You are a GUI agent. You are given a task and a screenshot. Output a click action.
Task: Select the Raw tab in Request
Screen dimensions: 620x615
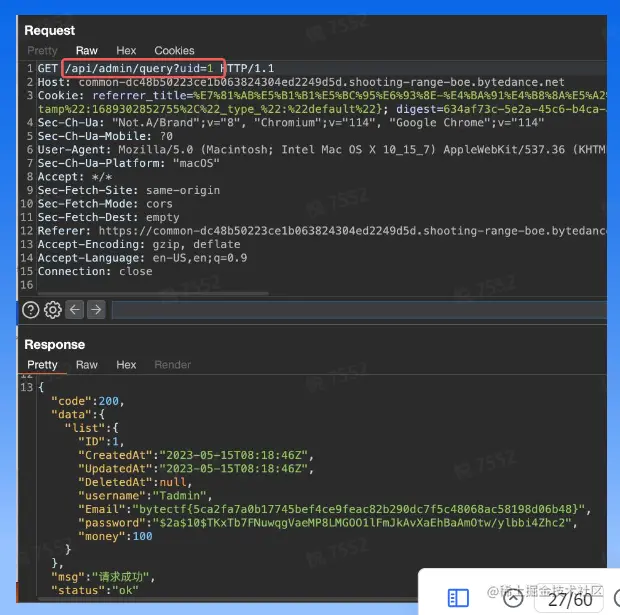[x=87, y=51]
